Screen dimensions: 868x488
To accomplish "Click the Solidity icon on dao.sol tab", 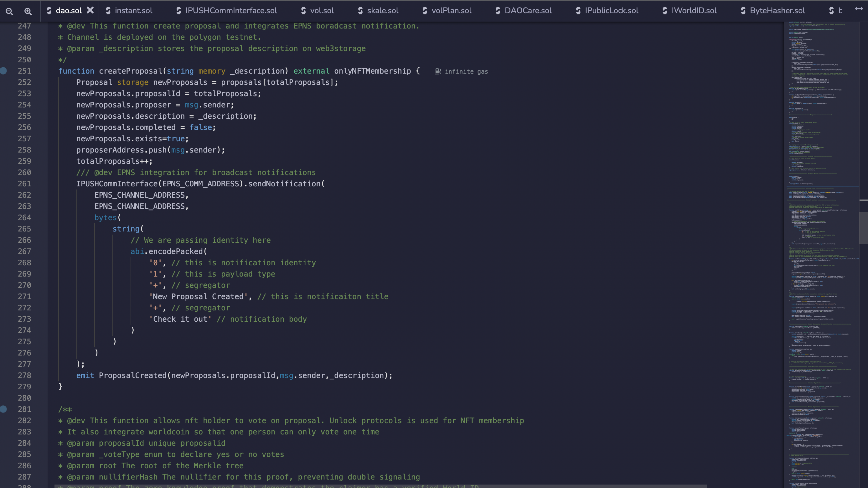I will point(49,10).
